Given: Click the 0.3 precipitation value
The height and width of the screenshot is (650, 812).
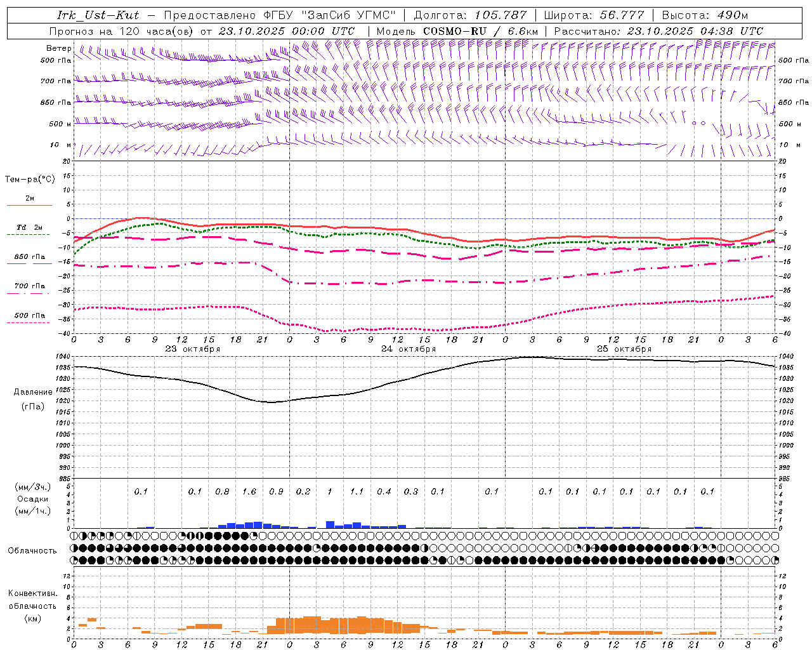Looking at the screenshot, I should click(411, 491).
